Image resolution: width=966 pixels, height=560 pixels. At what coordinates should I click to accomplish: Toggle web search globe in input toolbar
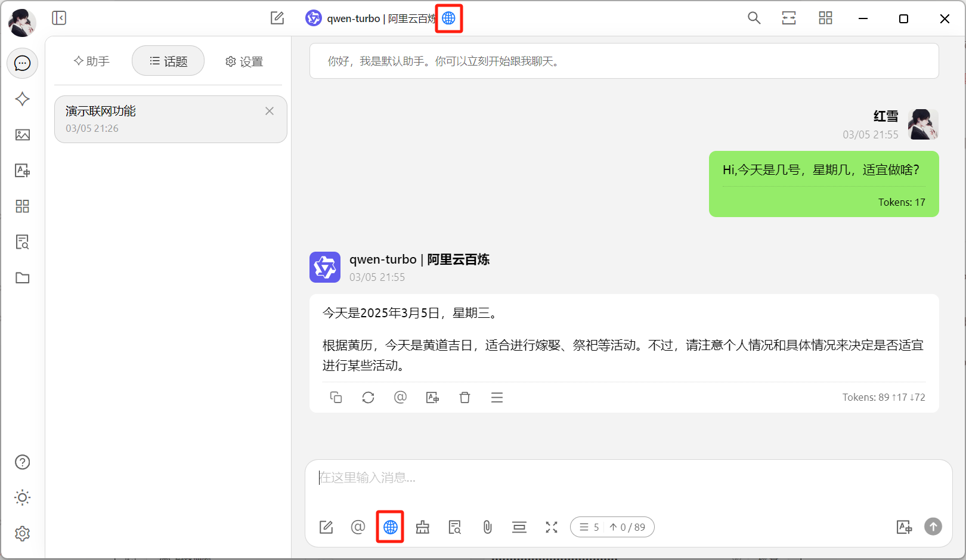tap(390, 527)
